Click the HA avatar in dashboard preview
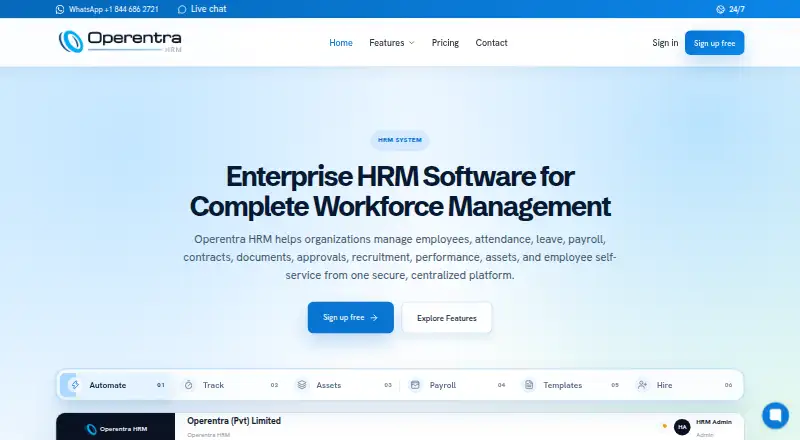Screen dimensions: 800x440 682,427
